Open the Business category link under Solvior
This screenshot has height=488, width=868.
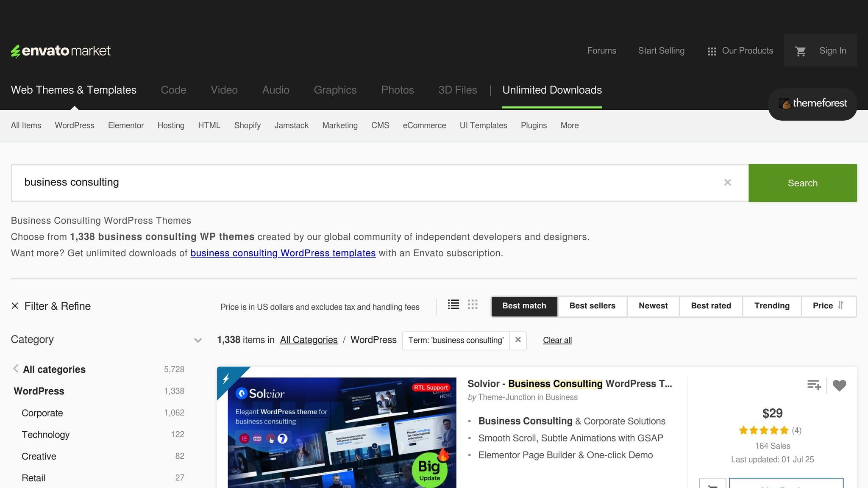[x=562, y=397]
